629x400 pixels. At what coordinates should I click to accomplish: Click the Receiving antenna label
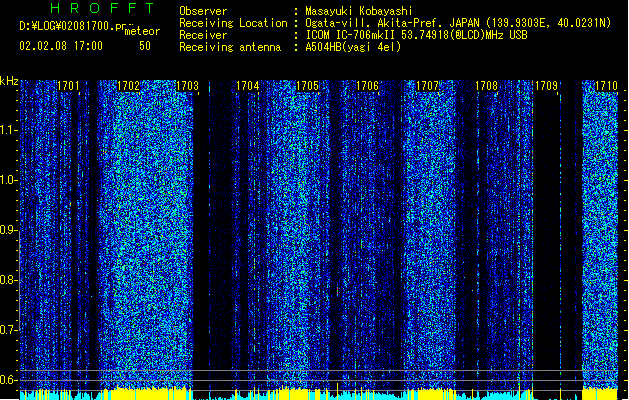(x=230, y=47)
